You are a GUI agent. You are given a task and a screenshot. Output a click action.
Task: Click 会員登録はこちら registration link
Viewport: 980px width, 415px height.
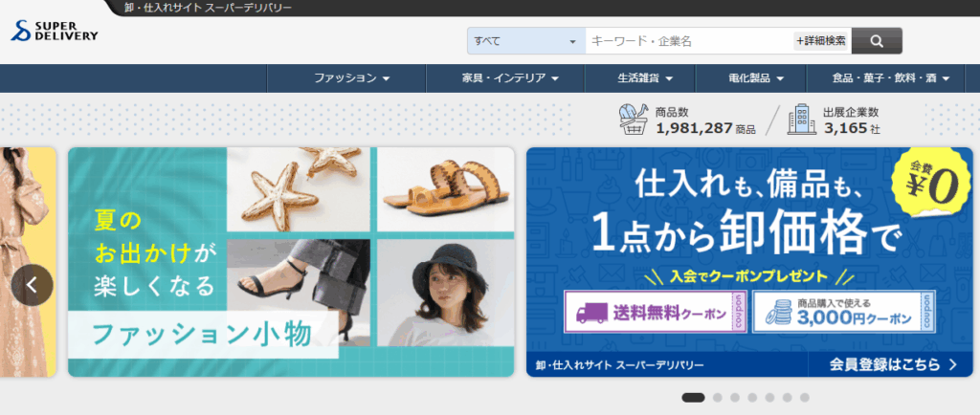894,364
